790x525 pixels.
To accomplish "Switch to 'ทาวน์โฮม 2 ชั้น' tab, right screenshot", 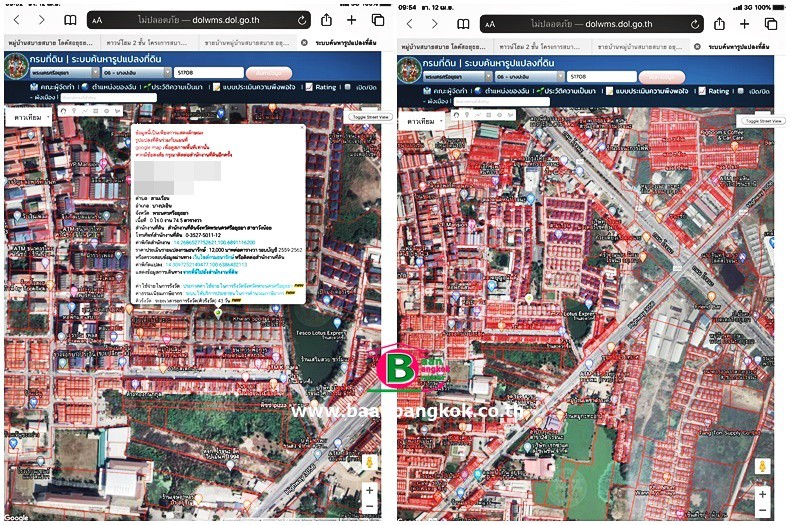I will coord(541,46).
